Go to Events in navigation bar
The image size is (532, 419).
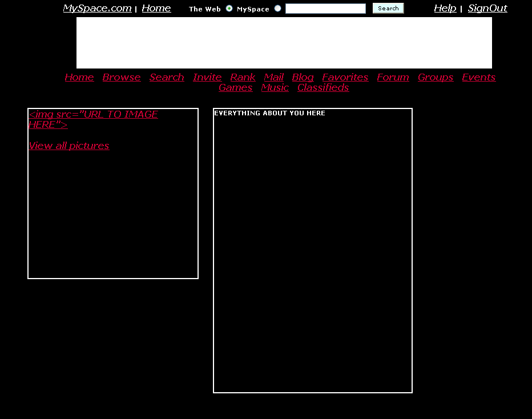(478, 77)
